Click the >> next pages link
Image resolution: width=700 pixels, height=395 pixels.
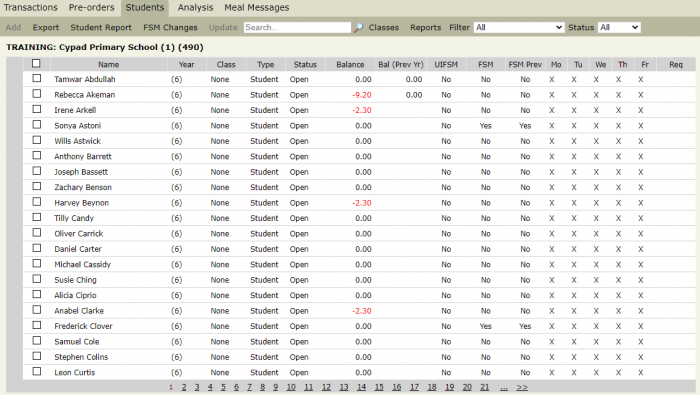tap(522, 387)
